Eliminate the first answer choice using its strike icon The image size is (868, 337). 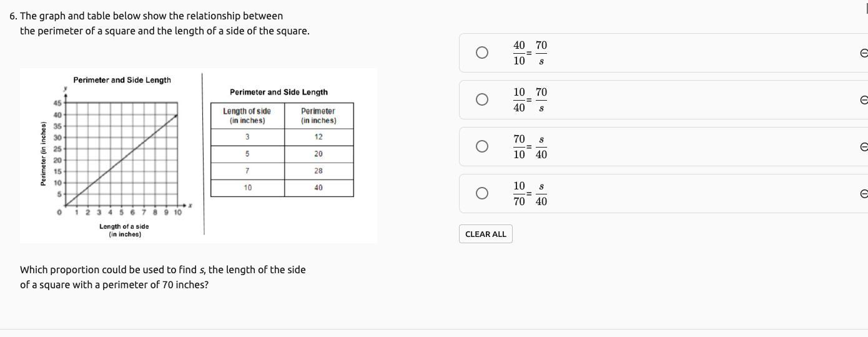click(x=864, y=53)
